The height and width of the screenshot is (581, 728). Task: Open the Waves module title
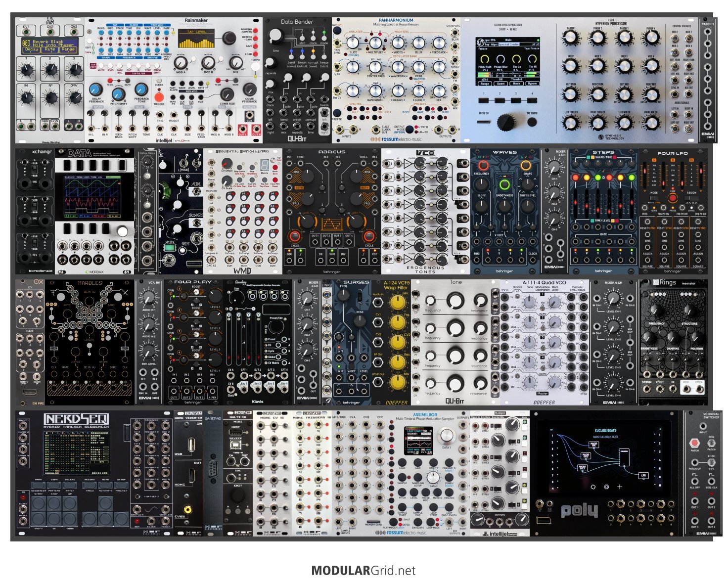click(x=504, y=152)
